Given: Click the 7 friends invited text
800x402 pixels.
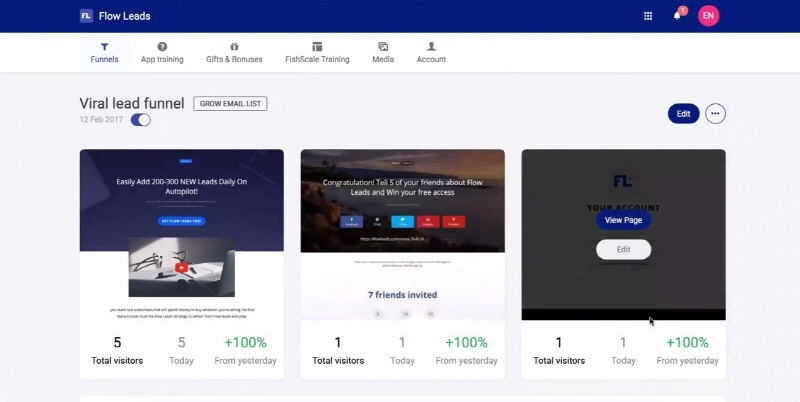Looking at the screenshot, I should pos(403,294).
